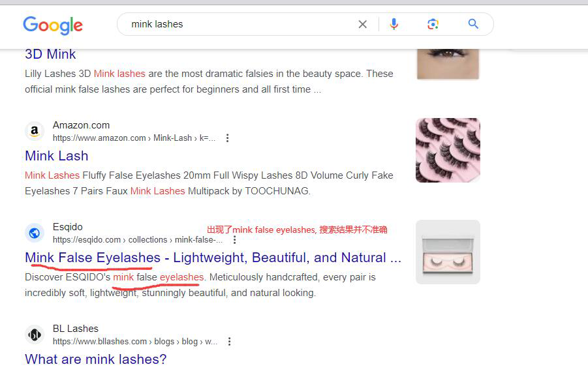Click the Lilly Lashes description snippet
588x373 pixels.
(209, 82)
